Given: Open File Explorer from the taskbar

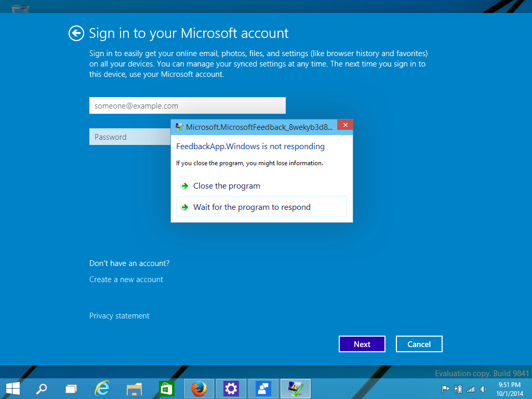Looking at the screenshot, I should [x=135, y=389].
